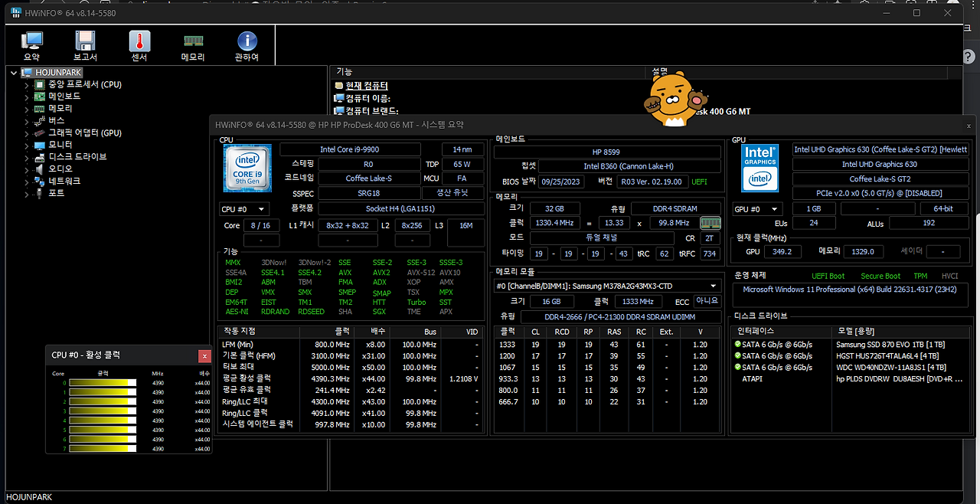
Task: Open the 센서 (Sensors) thermometer icon
Action: pyautogui.click(x=139, y=46)
